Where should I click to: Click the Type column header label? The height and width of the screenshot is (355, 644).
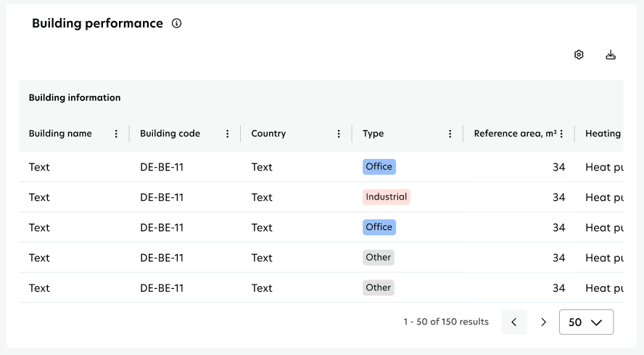click(373, 134)
